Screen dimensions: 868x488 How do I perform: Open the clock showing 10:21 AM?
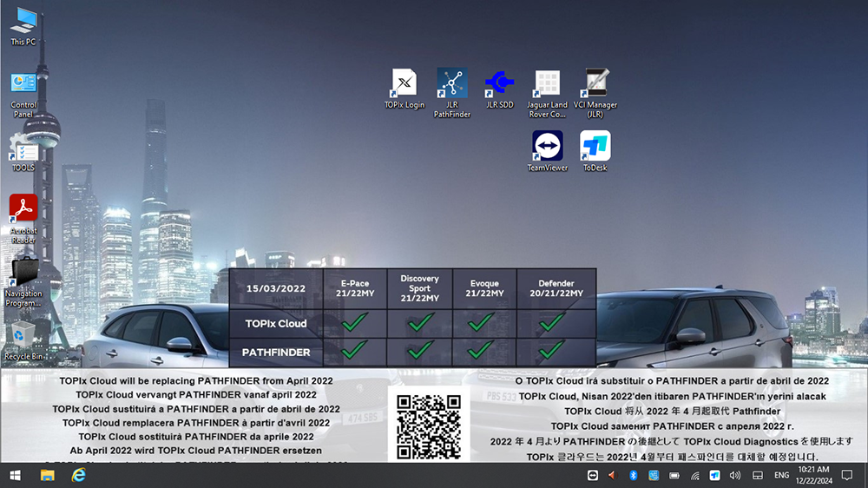[x=814, y=475]
